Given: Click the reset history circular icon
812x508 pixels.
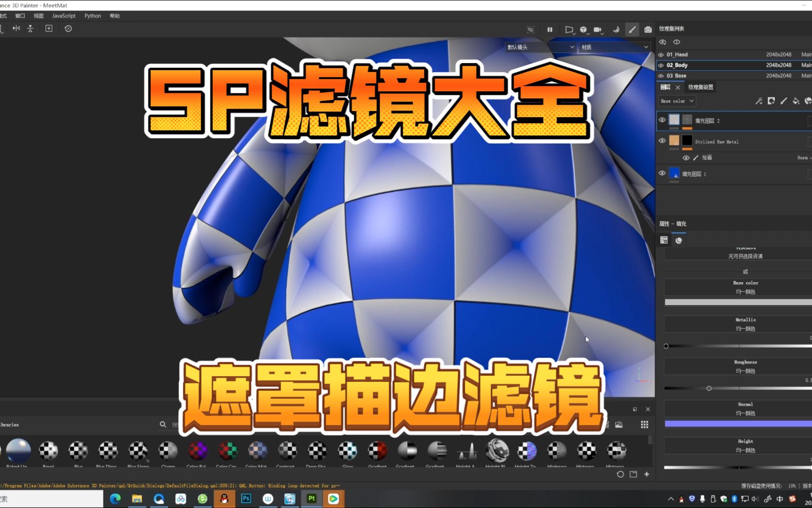Looking at the screenshot, I should coord(68,29).
